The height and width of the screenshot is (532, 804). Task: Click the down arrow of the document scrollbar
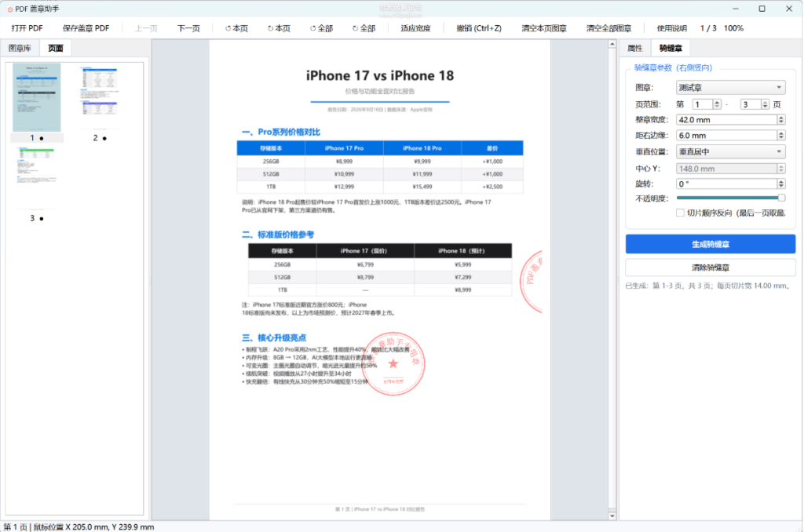pos(612,516)
